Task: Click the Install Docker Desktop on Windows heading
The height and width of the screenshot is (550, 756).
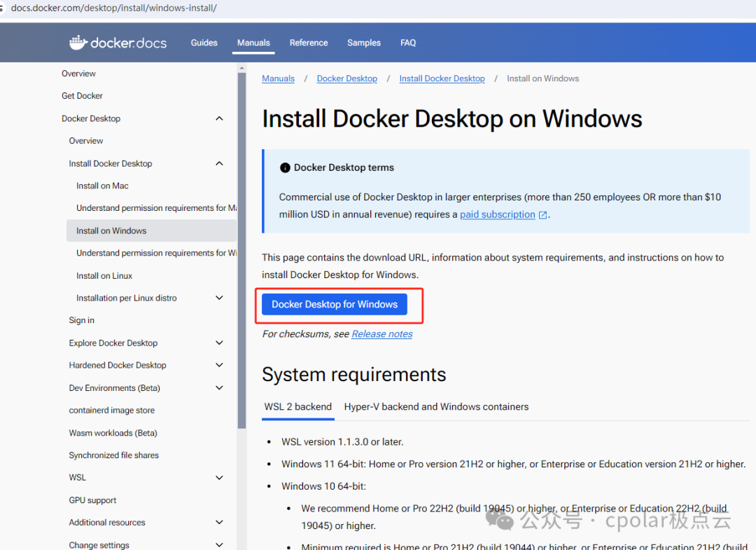Action: pos(451,118)
